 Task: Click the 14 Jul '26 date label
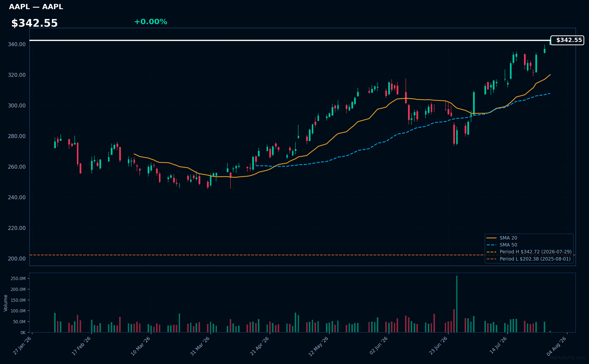[498, 345]
